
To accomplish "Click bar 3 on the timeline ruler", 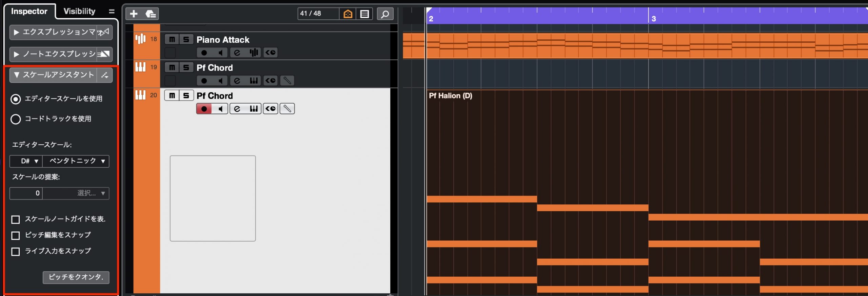I will click(654, 19).
